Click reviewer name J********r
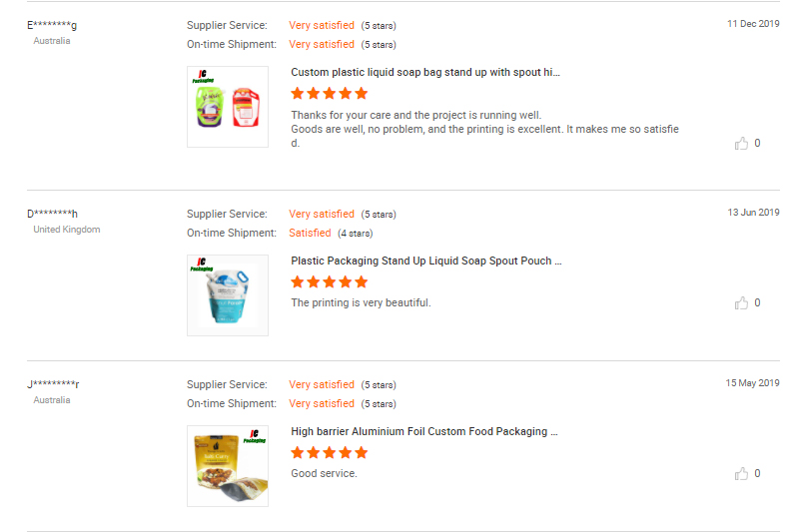 53,384
